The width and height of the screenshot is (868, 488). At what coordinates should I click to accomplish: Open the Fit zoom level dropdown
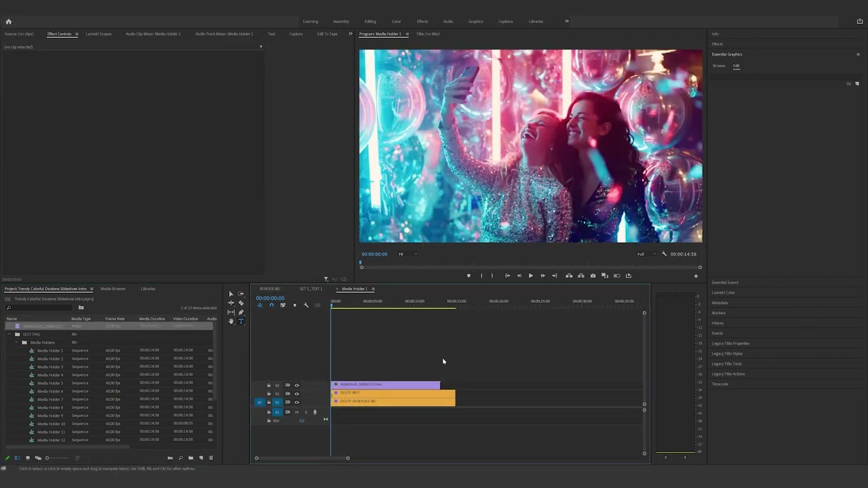coord(407,254)
